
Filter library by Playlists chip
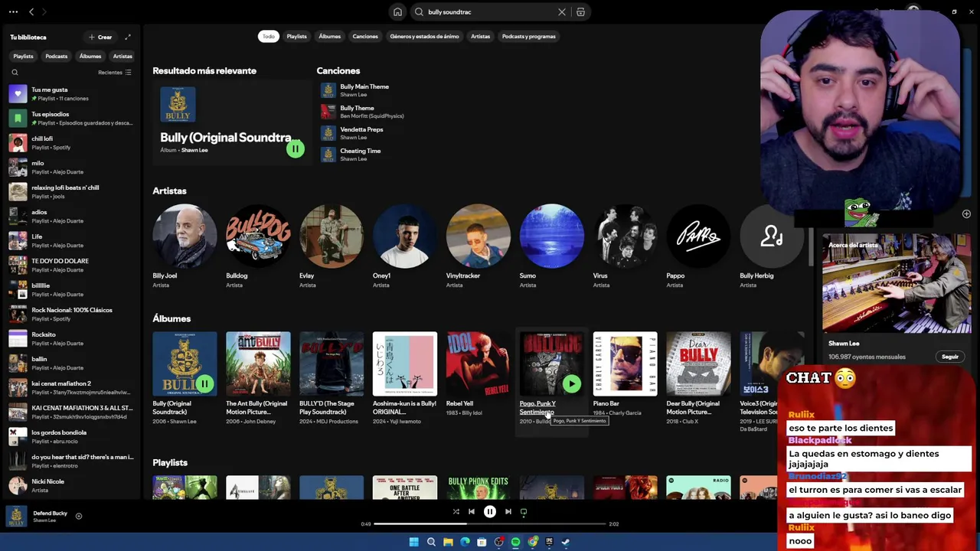(x=23, y=56)
